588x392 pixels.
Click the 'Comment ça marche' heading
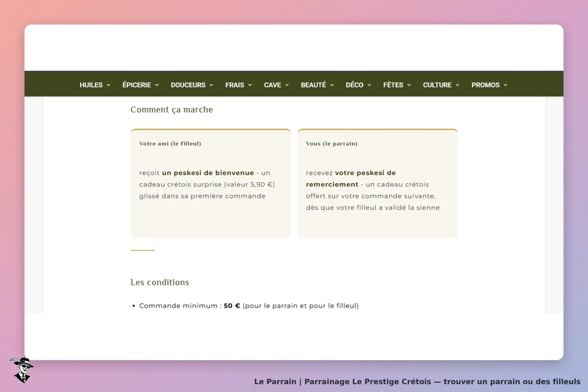point(171,110)
